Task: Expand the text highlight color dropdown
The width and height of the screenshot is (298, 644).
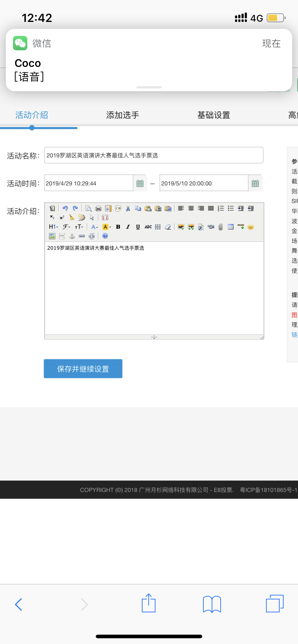Action: click(x=107, y=227)
